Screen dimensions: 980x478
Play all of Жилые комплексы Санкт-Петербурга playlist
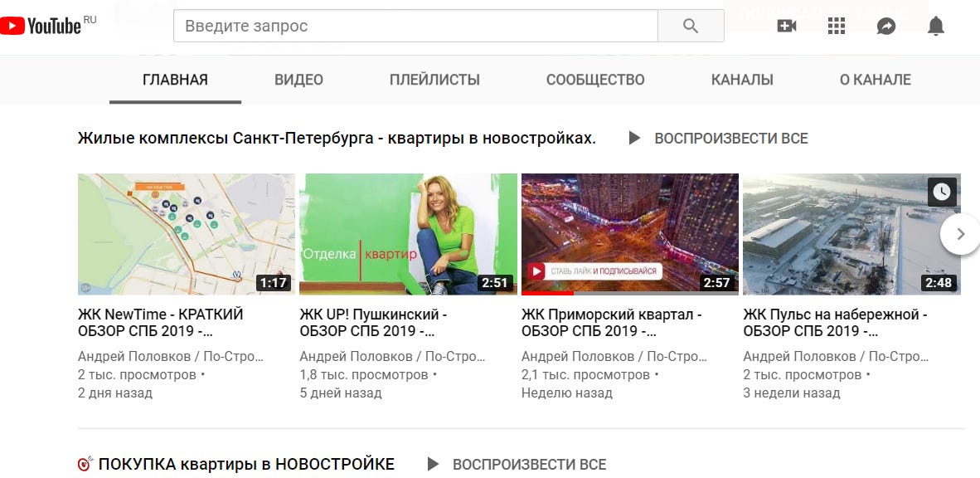[718, 139]
